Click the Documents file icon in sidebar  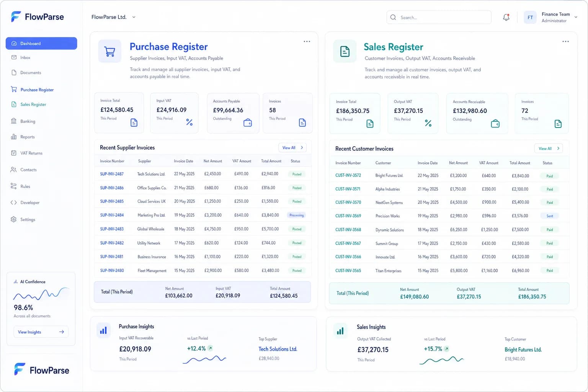tap(14, 72)
